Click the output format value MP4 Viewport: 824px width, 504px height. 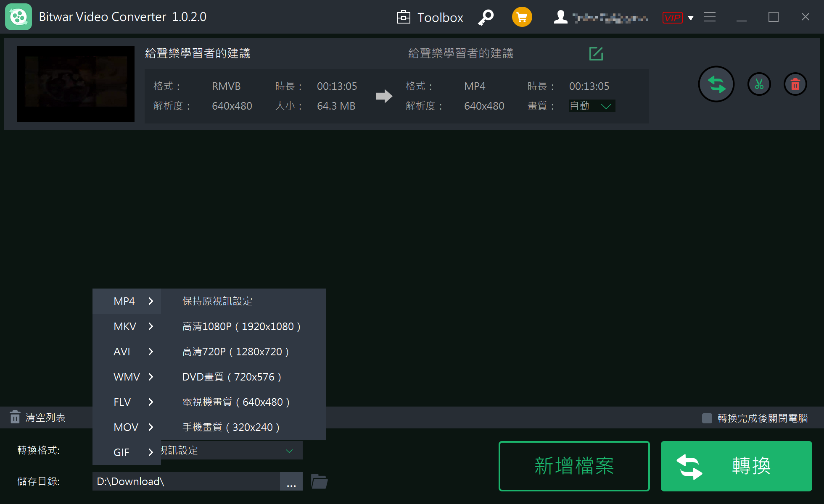475,86
